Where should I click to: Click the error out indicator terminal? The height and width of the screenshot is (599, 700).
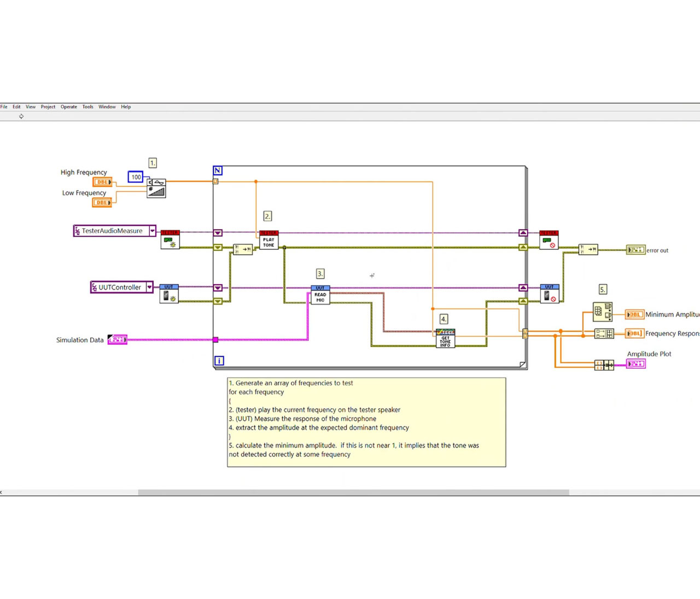635,250
